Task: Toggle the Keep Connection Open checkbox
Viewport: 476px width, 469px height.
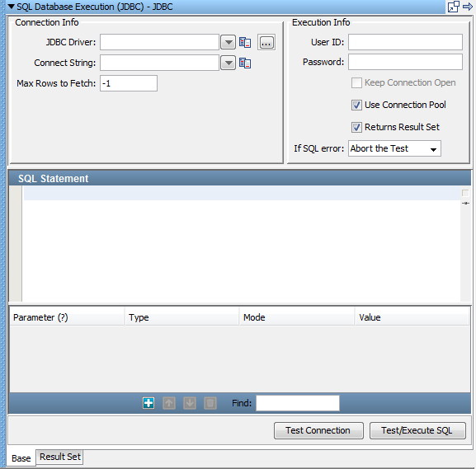Action: click(x=356, y=82)
